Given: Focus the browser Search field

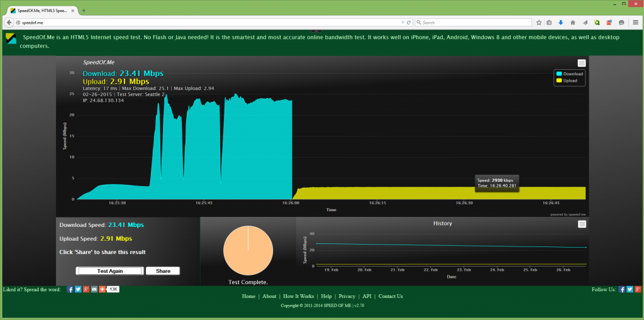Looking at the screenshot, I should tap(474, 23).
